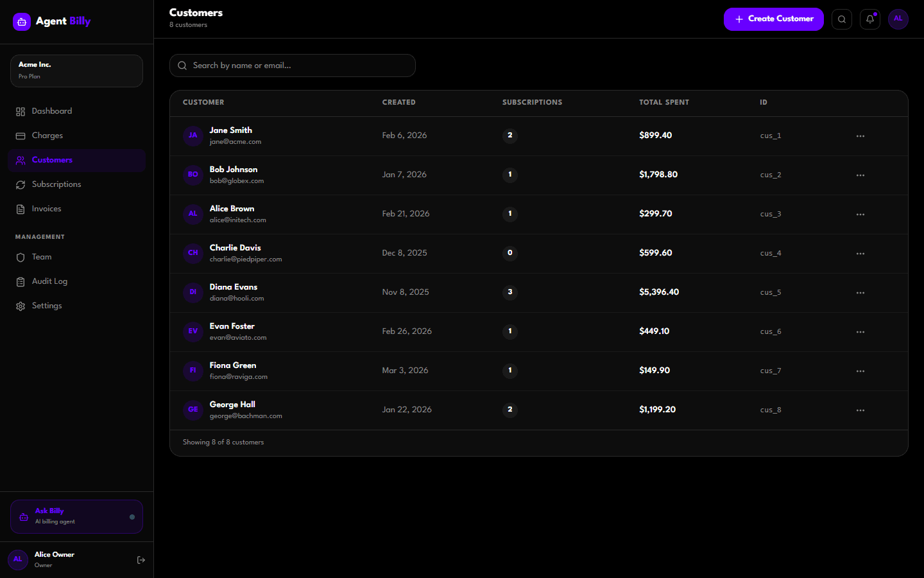
Task: Open the notifications bell
Action: 869,19
